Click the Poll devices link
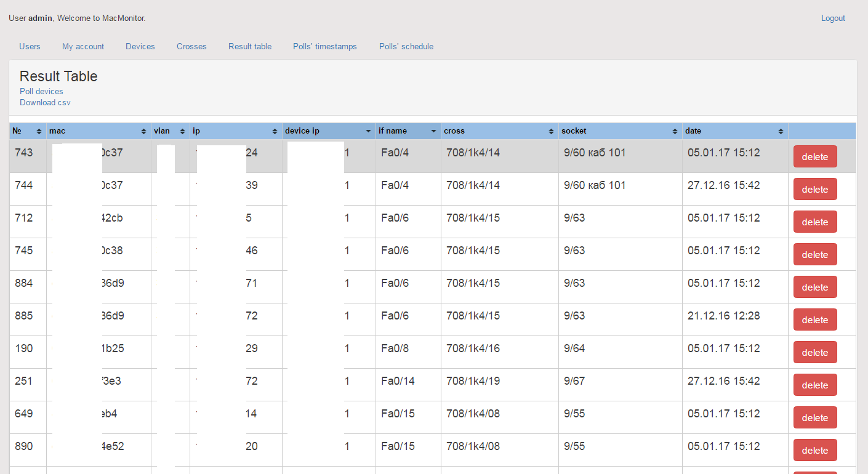Image resolution: width=868 pixels, height=474 pixels. (x=41, y=91)
